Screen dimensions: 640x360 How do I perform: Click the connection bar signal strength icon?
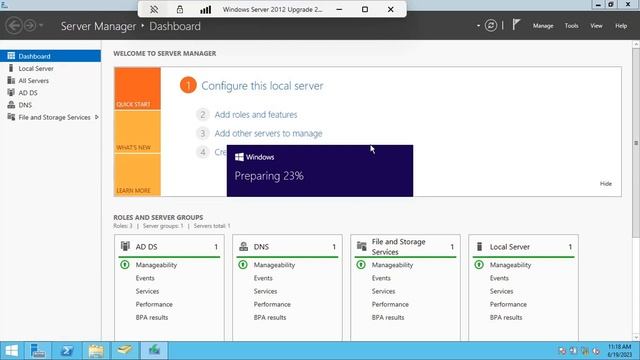[x=205, y=9]
